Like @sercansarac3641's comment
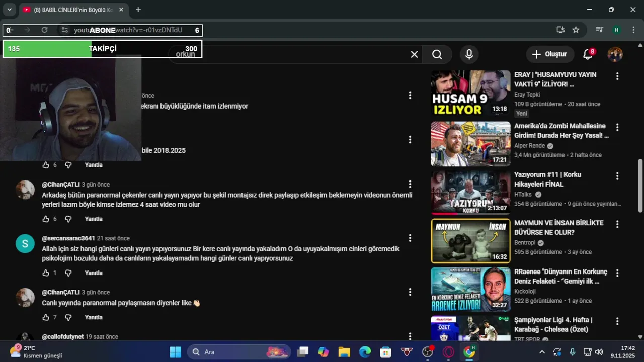644x362 pixels. [x=46, y=273]
